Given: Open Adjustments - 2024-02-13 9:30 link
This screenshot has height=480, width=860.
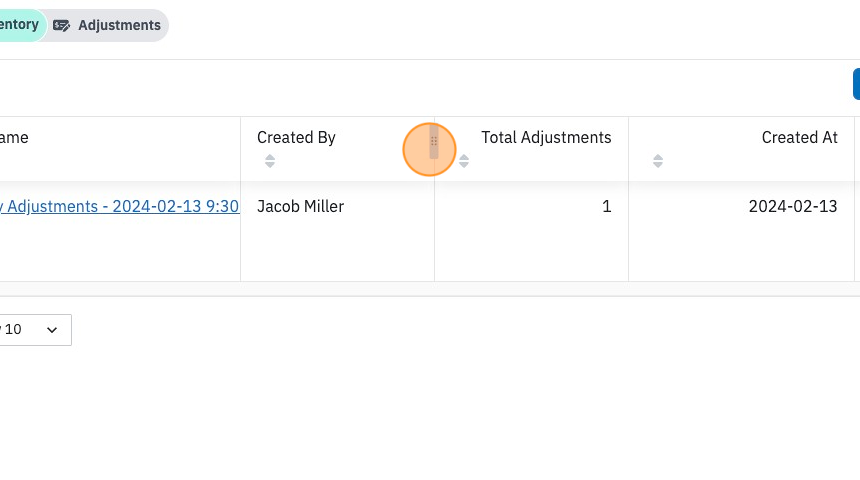Looking at the screenshot, I should (x=120, y=206).
